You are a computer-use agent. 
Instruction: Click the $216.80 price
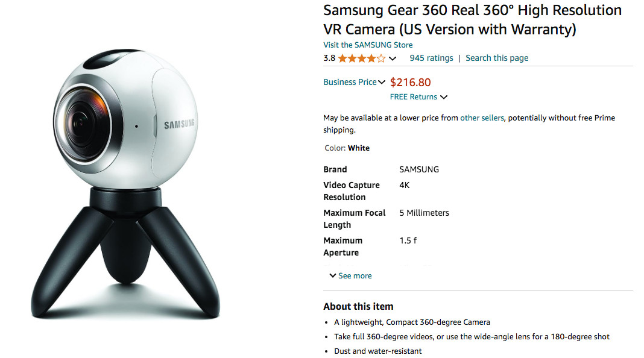[410, 83]
